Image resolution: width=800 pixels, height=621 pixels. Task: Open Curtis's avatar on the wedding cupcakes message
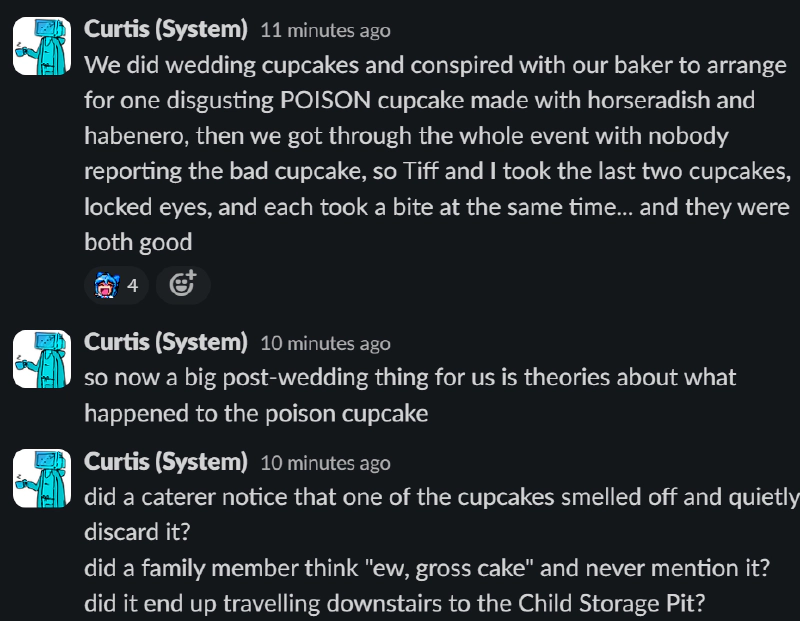[x=42, y=45]
